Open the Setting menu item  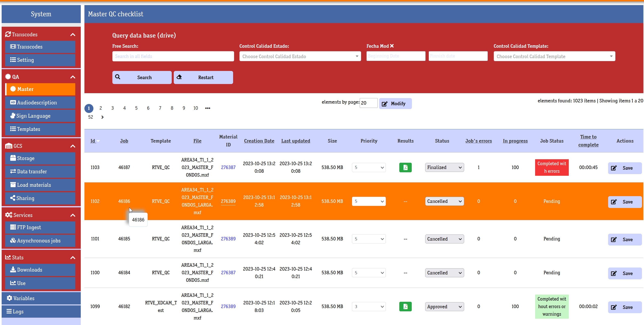click(40, 60)
